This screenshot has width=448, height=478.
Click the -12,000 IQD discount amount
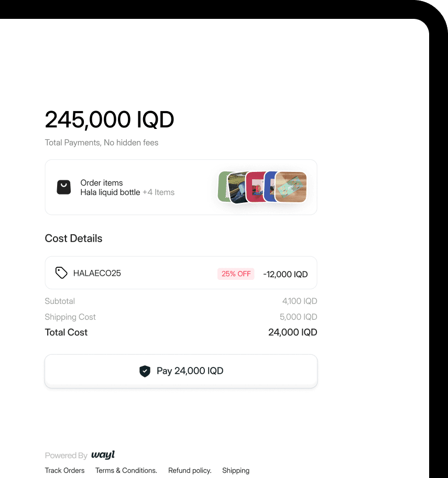click(x=285, y=274)
